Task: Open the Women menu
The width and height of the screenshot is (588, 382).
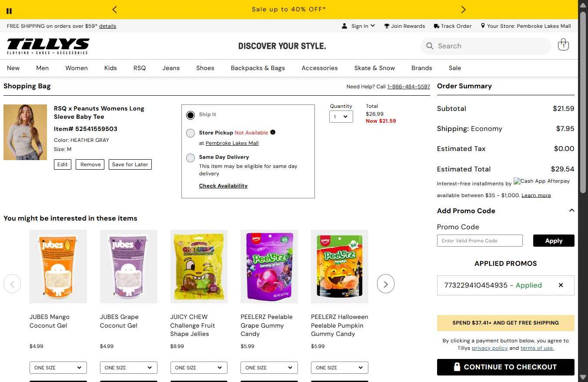Action: (77, 68)
